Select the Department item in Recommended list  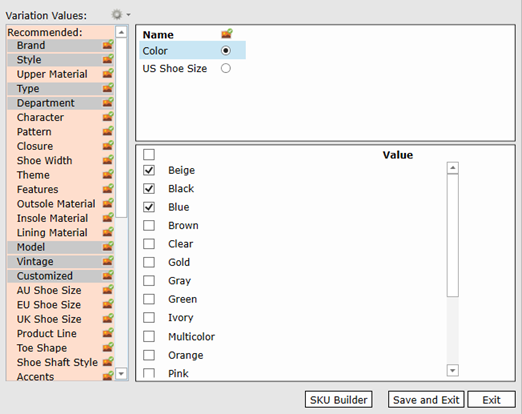coord(60,103)
